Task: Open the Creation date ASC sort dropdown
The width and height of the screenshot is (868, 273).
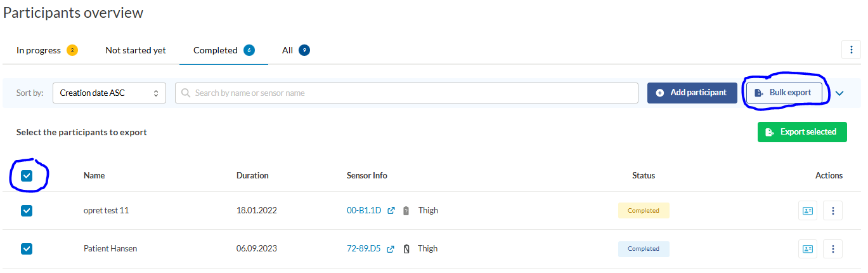Action: click(x=109, y=93)
